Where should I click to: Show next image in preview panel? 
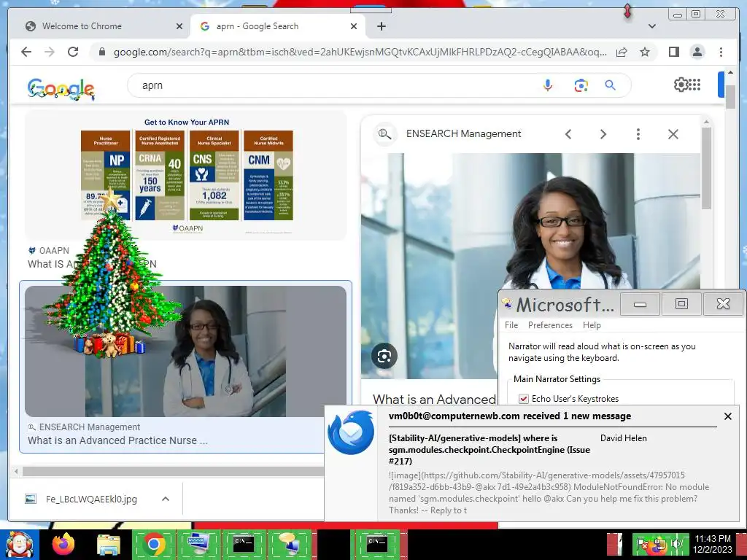click(x=603, y=134)
